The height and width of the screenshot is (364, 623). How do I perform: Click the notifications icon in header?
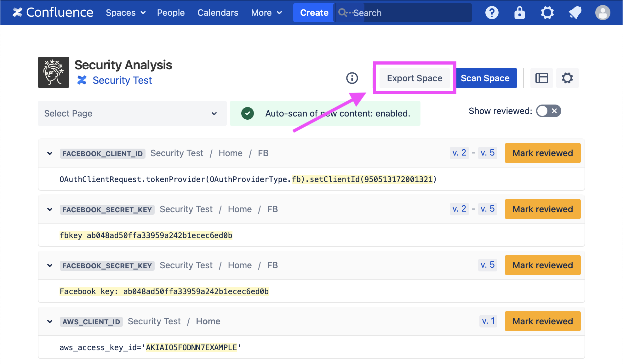point(575,13)
